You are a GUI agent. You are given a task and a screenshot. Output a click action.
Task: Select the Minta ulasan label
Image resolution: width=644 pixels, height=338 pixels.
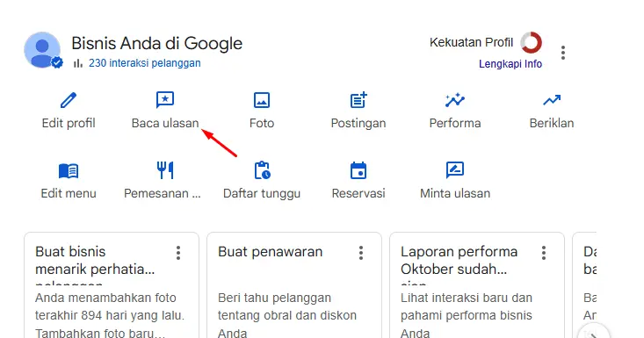point(455,193)
